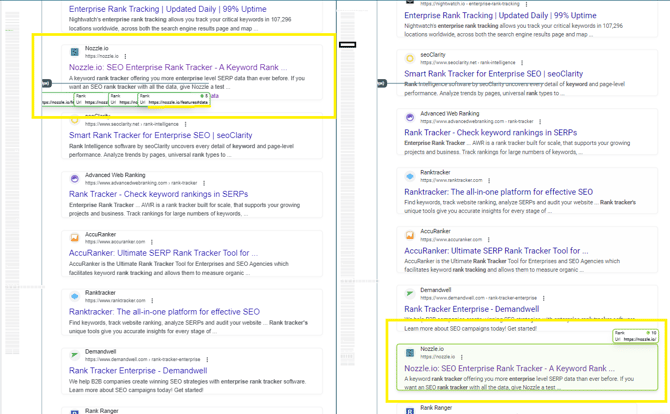Viewport: 670px width, 414px height.
Task: Click left accuranker.com URL text
Action: tap(115, 242)
